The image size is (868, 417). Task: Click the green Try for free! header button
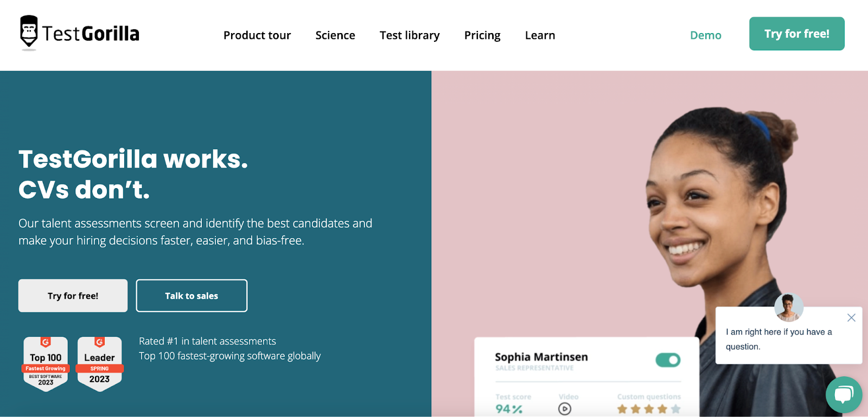click(796, 34)
